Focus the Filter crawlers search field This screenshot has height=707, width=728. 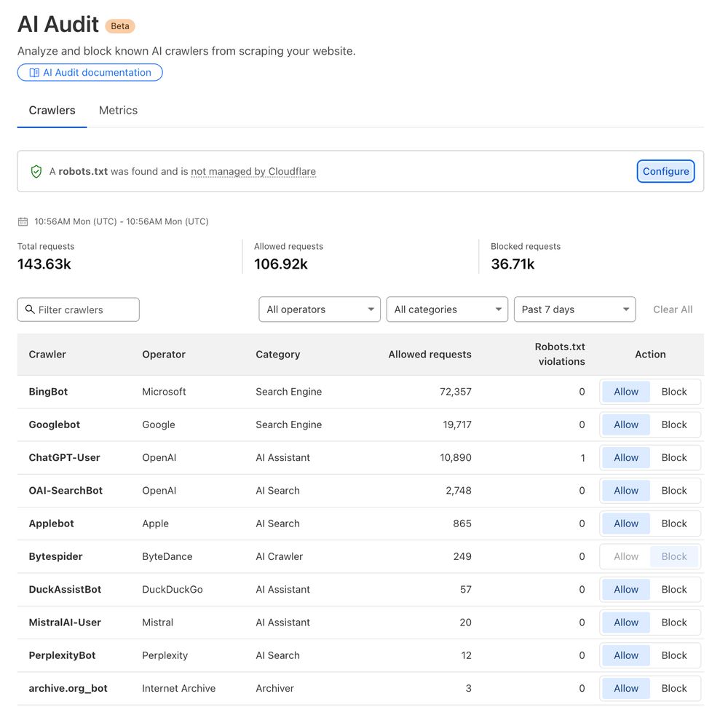[x=79, y=309]
